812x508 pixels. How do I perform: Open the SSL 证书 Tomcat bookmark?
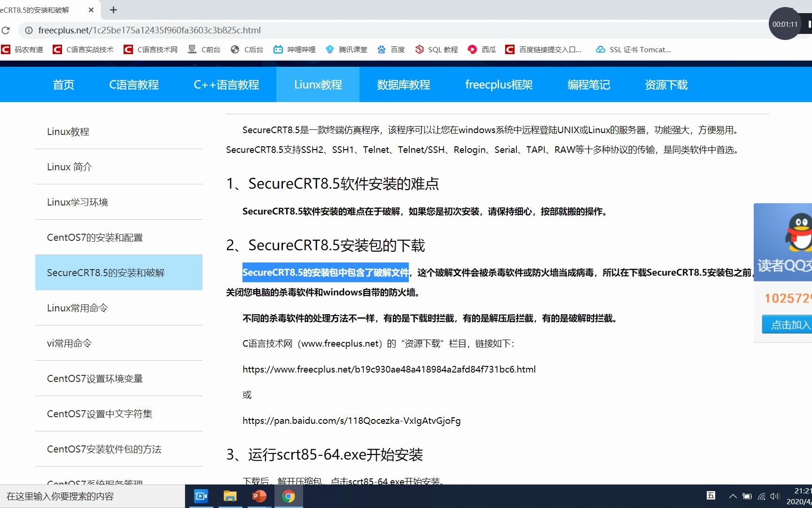pos(633,49)
